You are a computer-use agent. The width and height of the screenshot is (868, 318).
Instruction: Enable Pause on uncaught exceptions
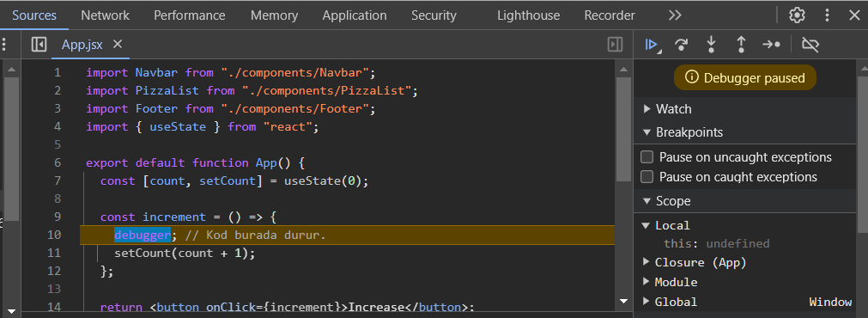pos(646,157)
